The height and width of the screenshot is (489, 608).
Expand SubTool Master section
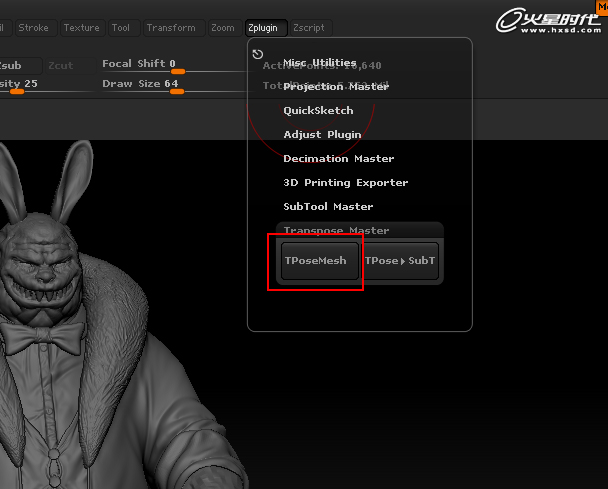pos(328,207)
